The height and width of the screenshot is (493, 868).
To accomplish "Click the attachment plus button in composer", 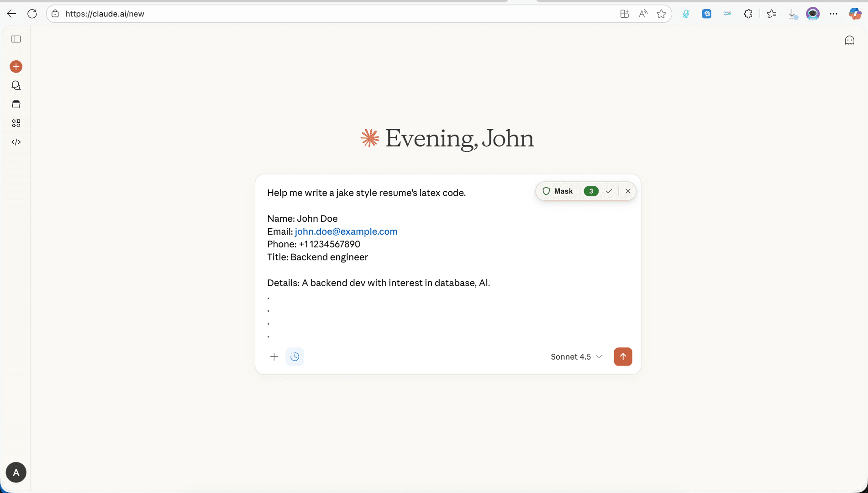I will (274, 357).
